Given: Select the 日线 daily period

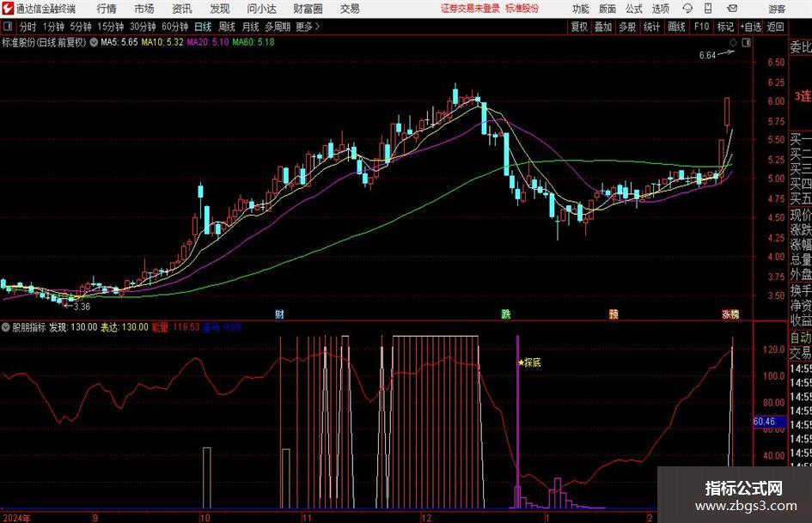Looking at the screenshot, I should 203,27.
